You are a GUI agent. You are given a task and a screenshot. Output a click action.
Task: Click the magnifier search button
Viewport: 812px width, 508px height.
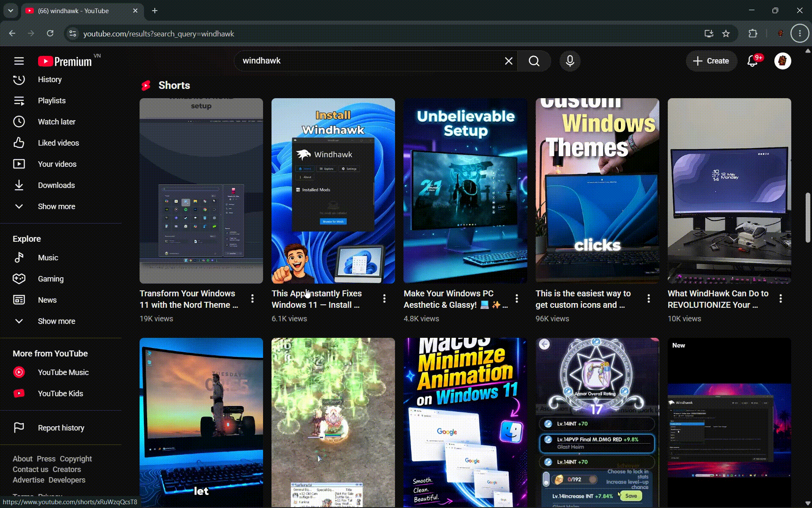[534, 61]
